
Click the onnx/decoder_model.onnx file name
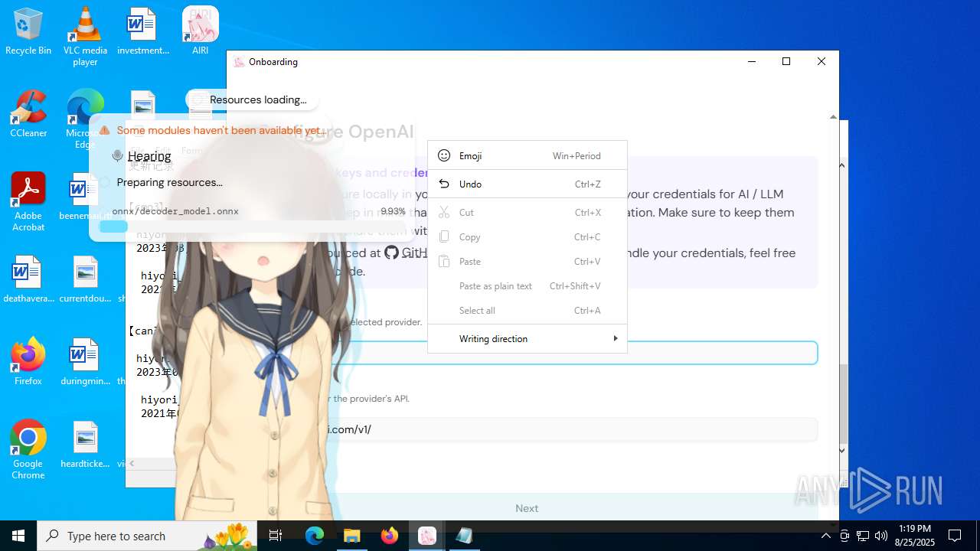pyautogui.click(x=175, y=211)
